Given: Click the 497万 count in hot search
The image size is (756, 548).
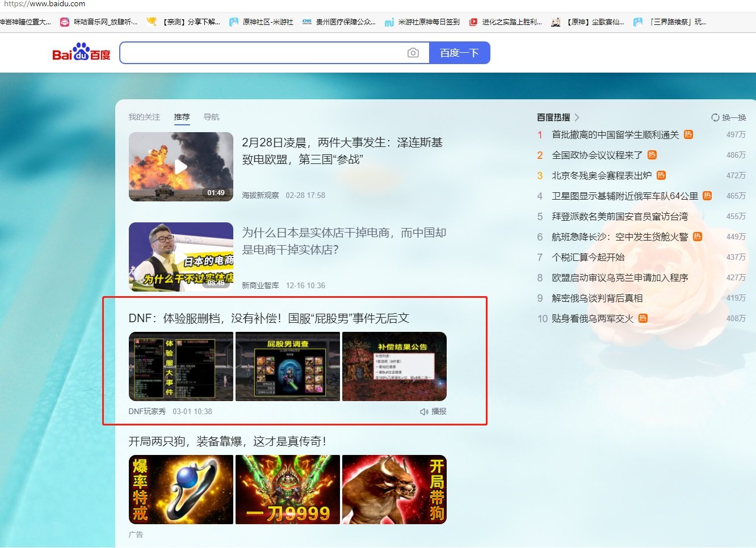Looking at the screenshot, I should click(x=736, y=134).
